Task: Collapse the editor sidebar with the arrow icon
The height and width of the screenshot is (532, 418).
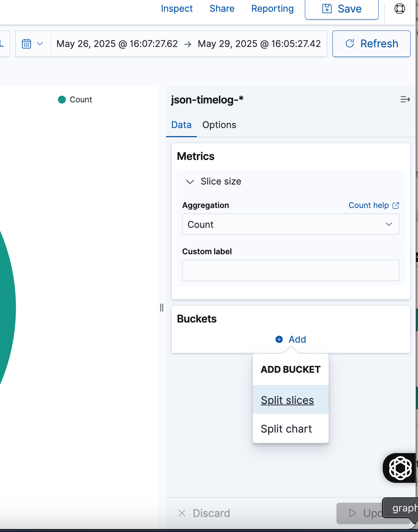Action: pos(405,99)
